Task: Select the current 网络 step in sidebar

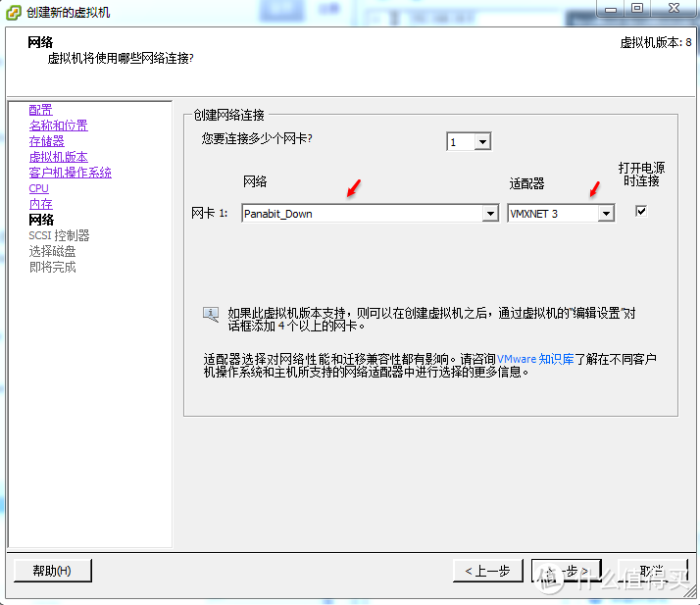Action: 41,220
